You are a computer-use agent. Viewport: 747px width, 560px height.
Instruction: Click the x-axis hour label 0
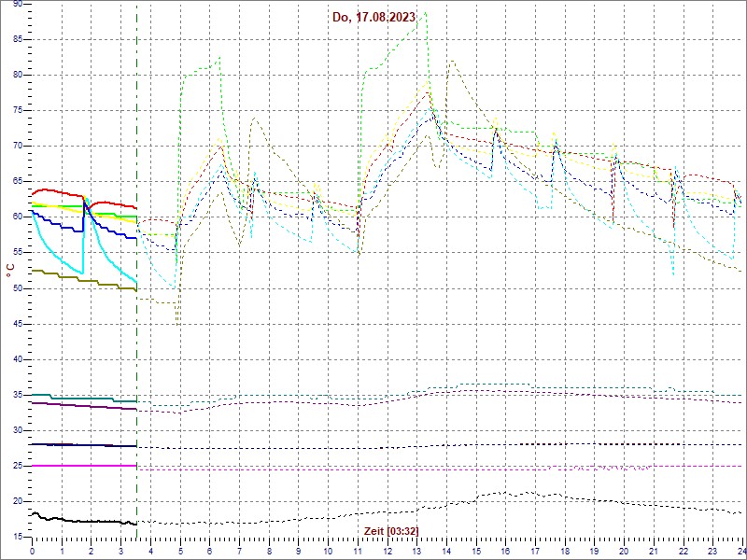tap(33, 552)
